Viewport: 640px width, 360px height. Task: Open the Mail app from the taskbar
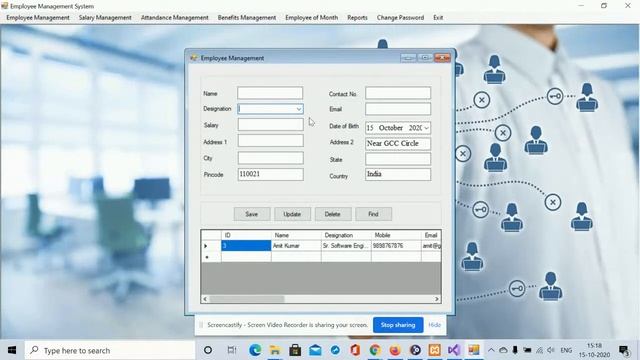click(x=315, y=350)
